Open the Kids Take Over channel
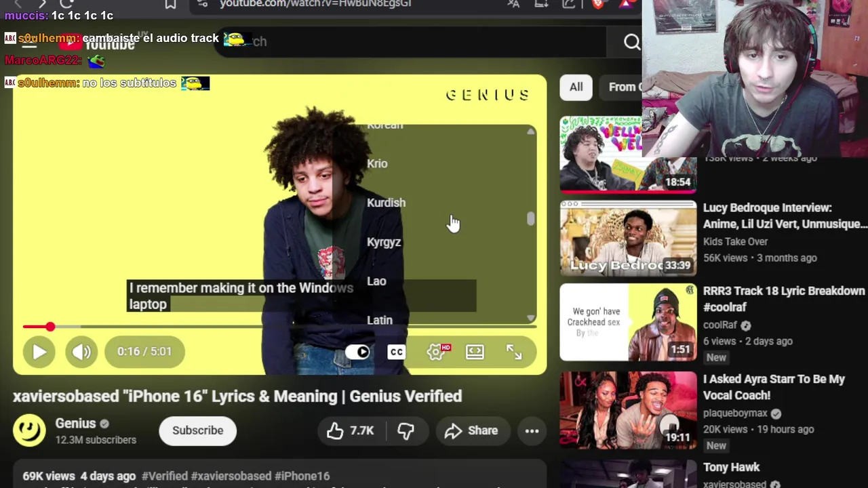868x488 pixels. click(x=735, y=241)
